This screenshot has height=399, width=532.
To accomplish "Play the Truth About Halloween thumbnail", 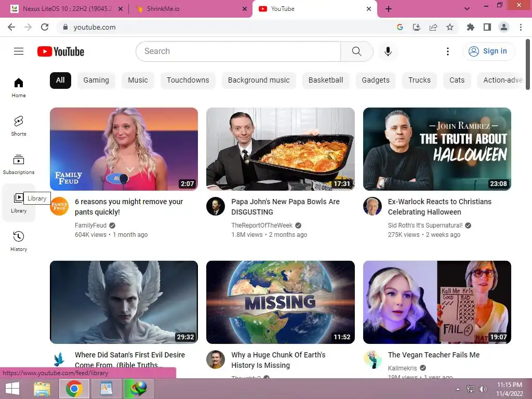I will [x=437, y=149].
